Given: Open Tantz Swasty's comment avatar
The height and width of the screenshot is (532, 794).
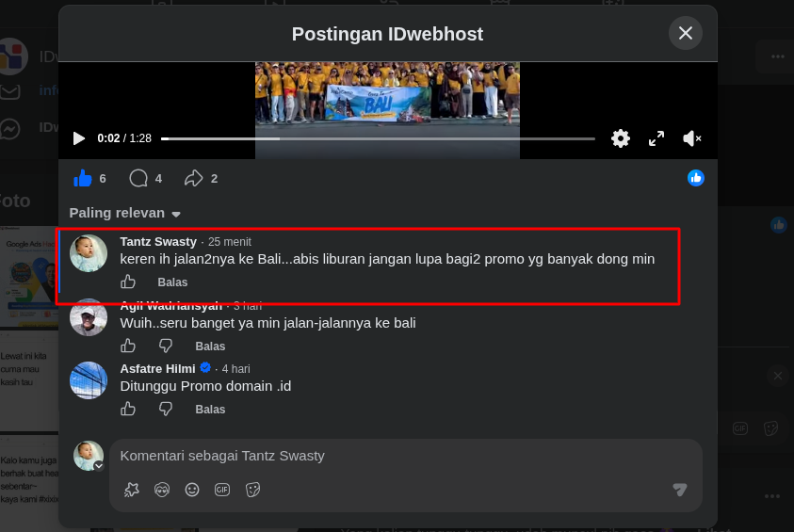Looking at the screenshot, I should click(89, 253).
